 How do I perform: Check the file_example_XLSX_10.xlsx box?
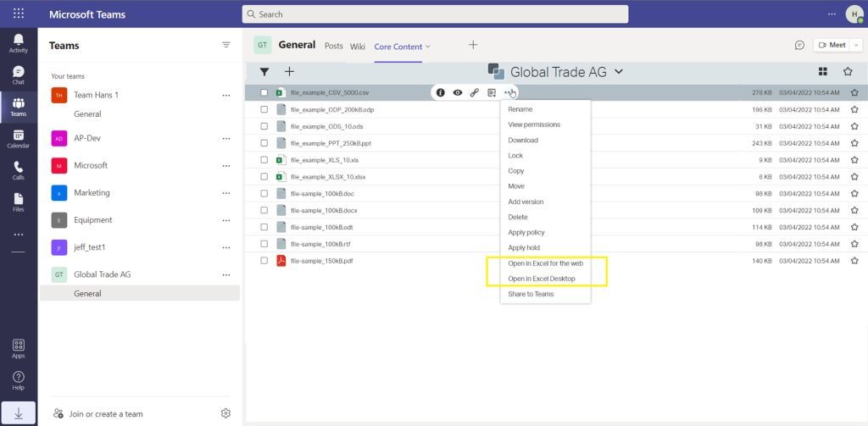[264, 177]
